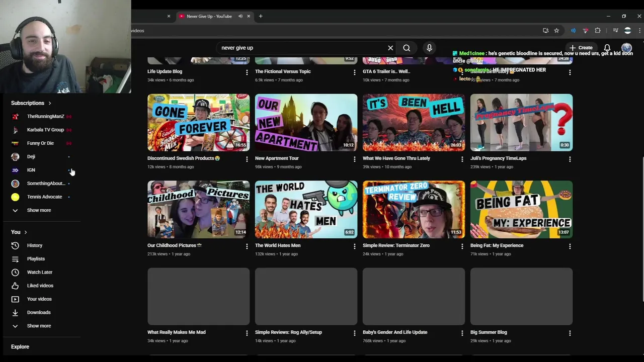Open the What Really Makes Me Mad title

[x=176, y=332]
